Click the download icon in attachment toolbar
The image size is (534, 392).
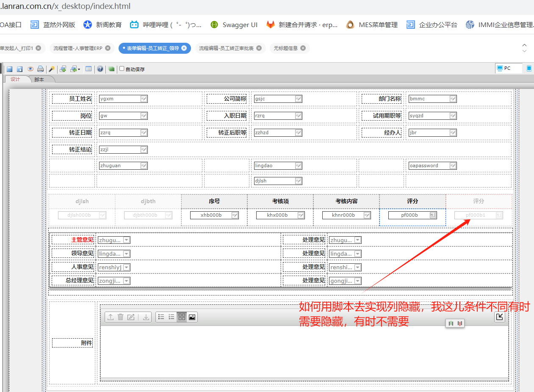tap(146, 317)
